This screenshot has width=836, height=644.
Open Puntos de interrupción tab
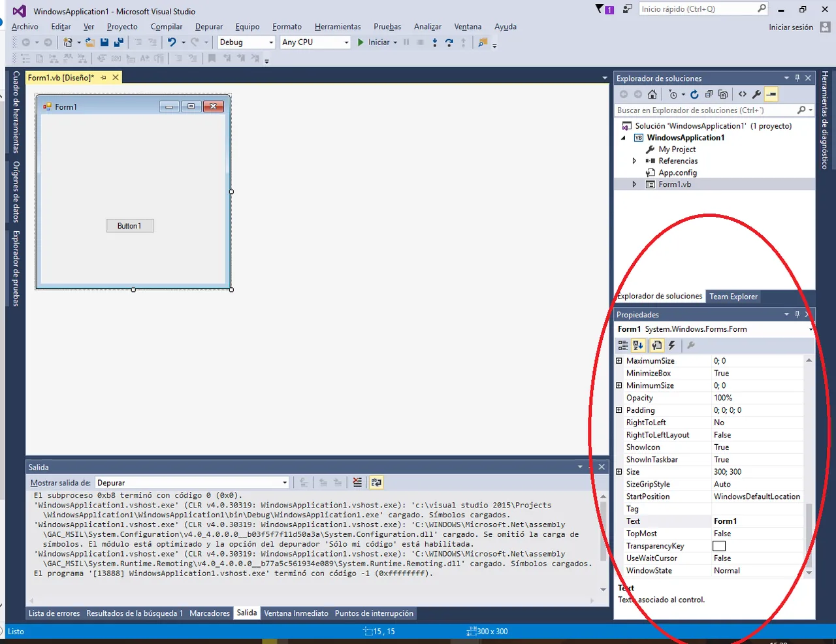tap(374, 613)
